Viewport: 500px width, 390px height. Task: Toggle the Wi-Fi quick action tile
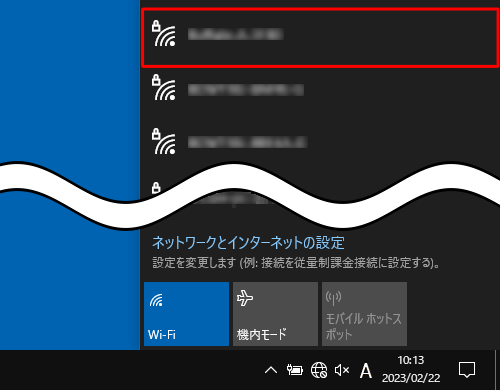click(x=186, y=314)
